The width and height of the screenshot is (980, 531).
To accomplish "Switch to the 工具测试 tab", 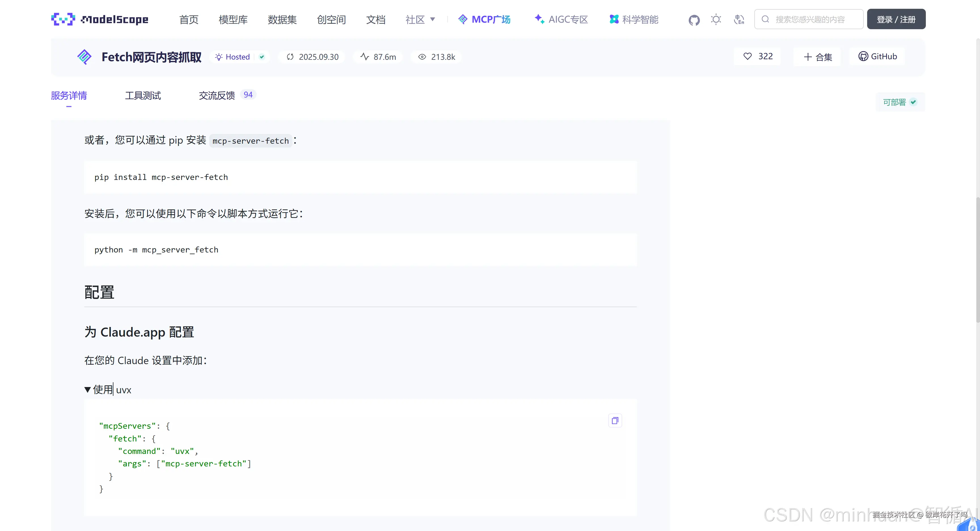I will pos(143,95).
